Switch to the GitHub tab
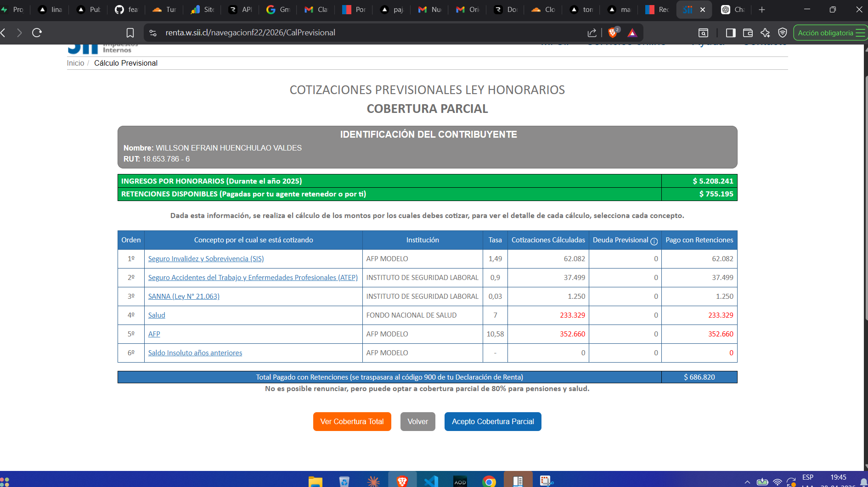The height and width of the screenshot is (487, 868). pos(126,10)
